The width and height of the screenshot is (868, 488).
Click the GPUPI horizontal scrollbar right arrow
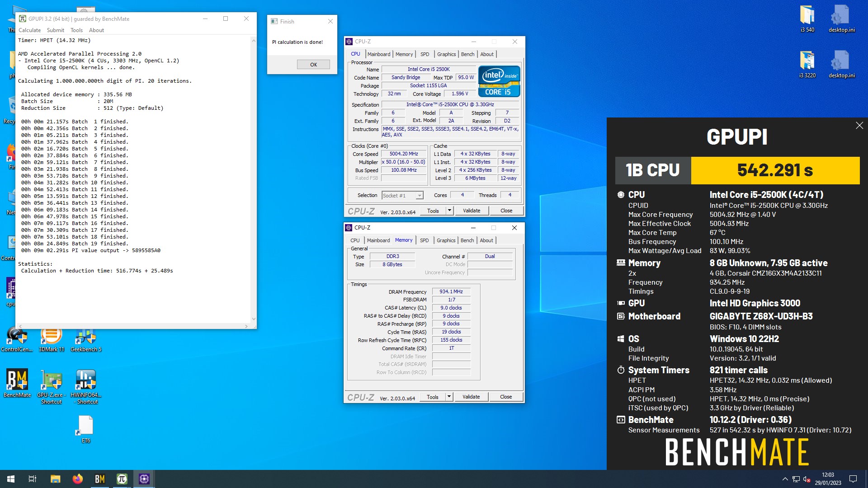[x=246, y=326]
